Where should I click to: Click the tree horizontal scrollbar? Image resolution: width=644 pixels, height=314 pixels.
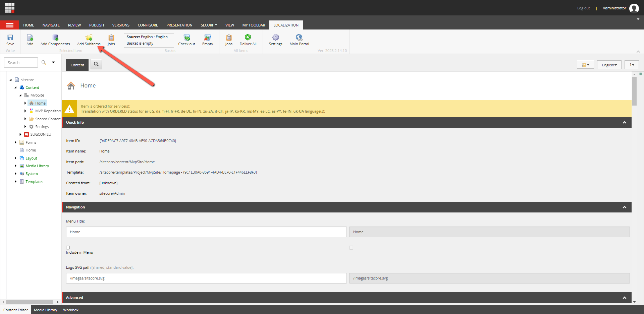30,302
